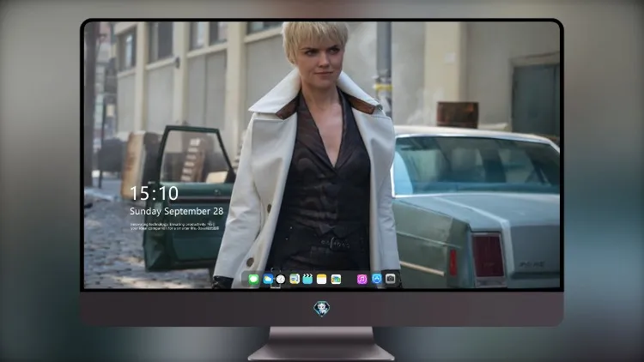Viewport: 644px width, 362px height.
Task: Open the Weather app in dock
Action: pyautogui.click(x=268, y=280)
